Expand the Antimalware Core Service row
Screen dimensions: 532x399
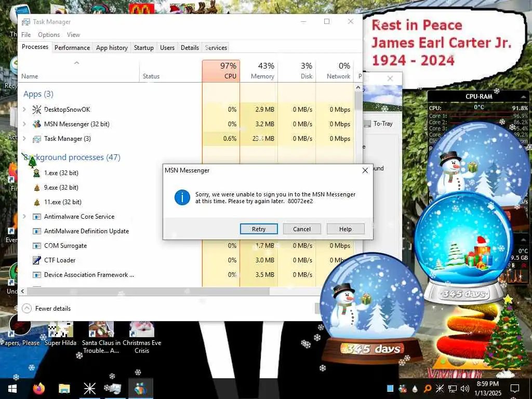point(24,217)
